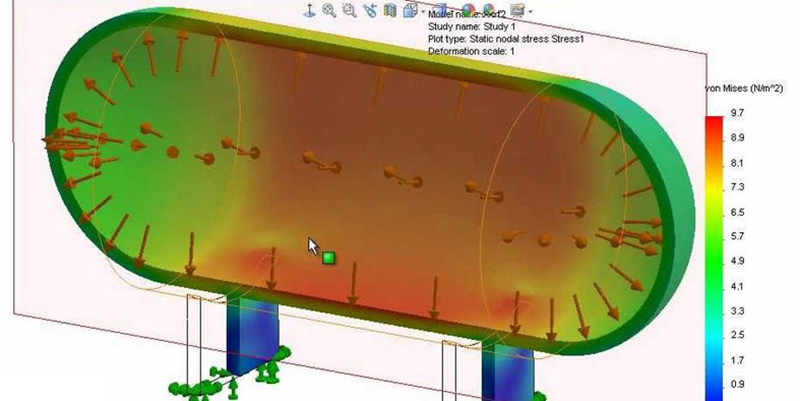Click the Previous View icon
The height and width of the screenshot is (401, 800).
coord(370,11)
